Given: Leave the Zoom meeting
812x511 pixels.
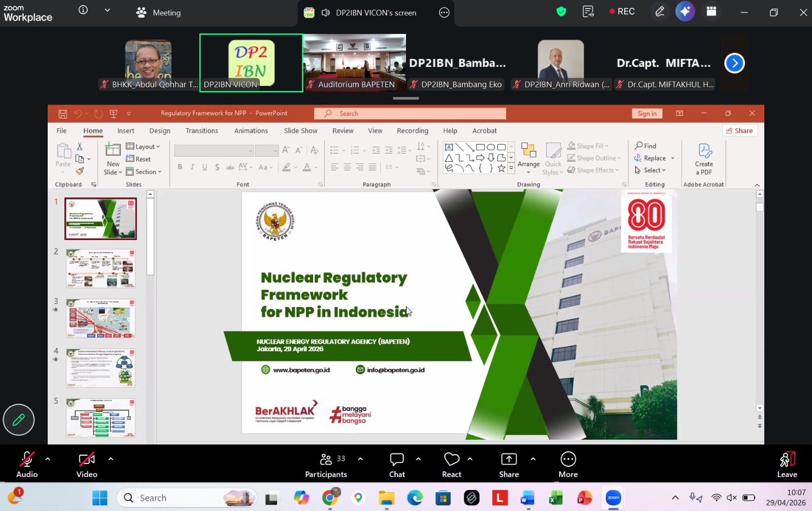Looking at the screenshot, I should 787,465.
